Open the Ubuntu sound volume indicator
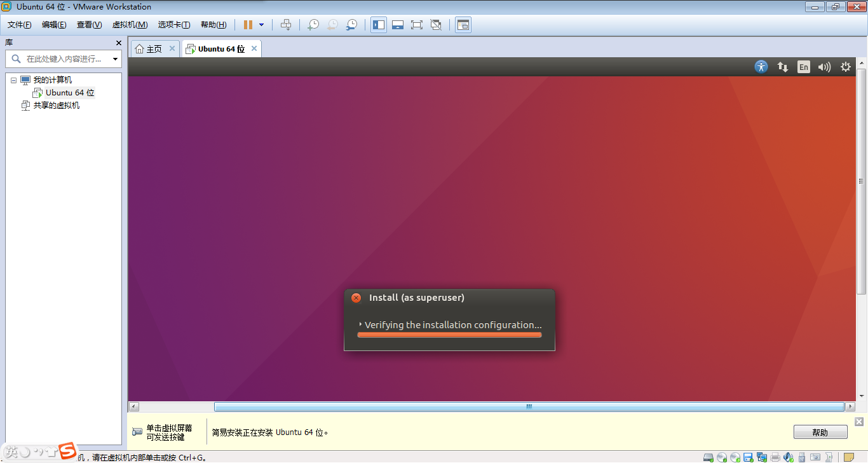 (x=824, y=67)
